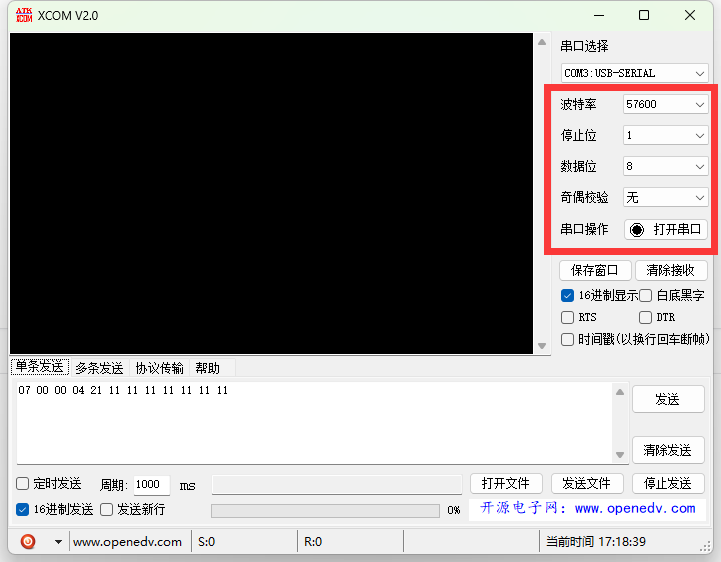The image size is (721, 562).
Task: Click the serial port state indicator circle
Action: pyautogui.click(x=637, y=229)
